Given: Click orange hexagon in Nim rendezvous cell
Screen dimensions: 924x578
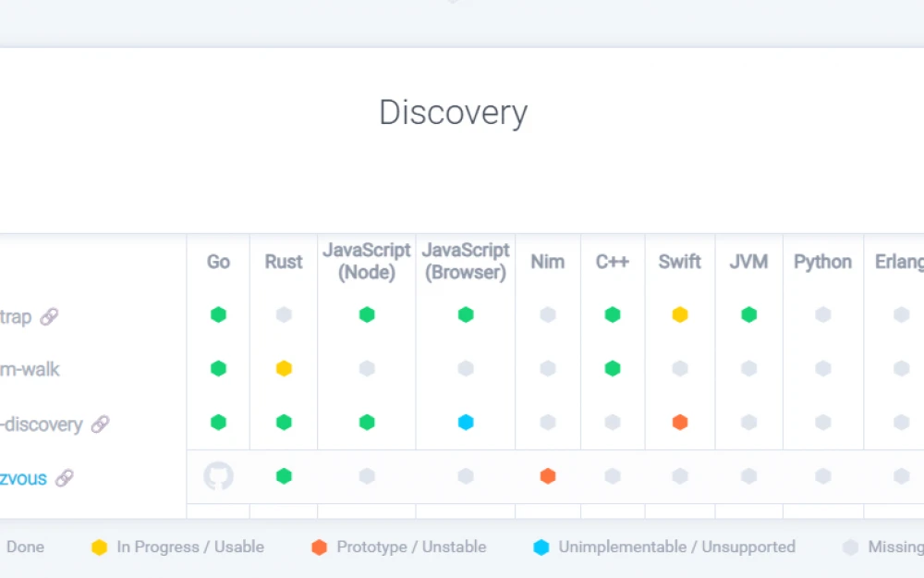Looking at the screenshot, I should pyautogui.click(x=548, y=476).
